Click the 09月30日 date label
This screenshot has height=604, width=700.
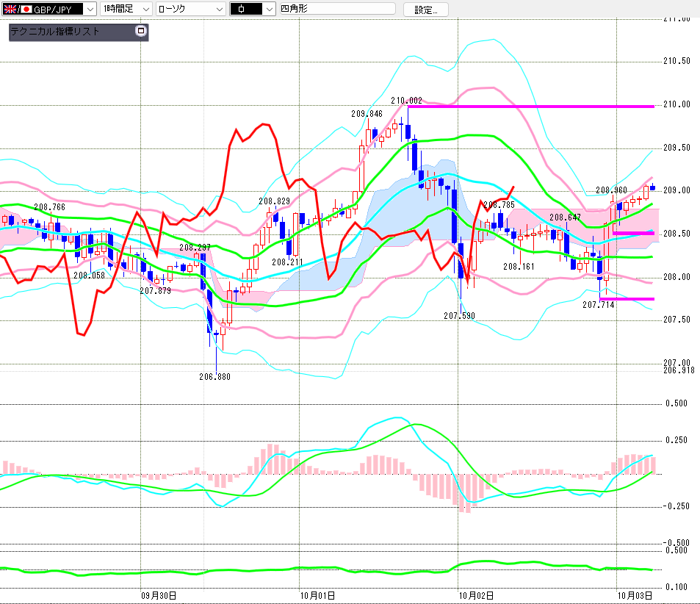pyautogui.click(x=159, y=595)
